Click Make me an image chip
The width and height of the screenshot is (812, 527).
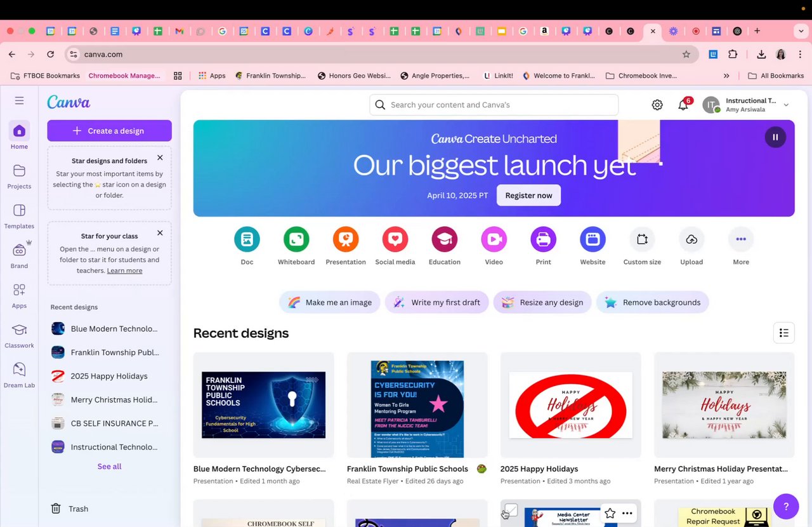click(330, 302)
